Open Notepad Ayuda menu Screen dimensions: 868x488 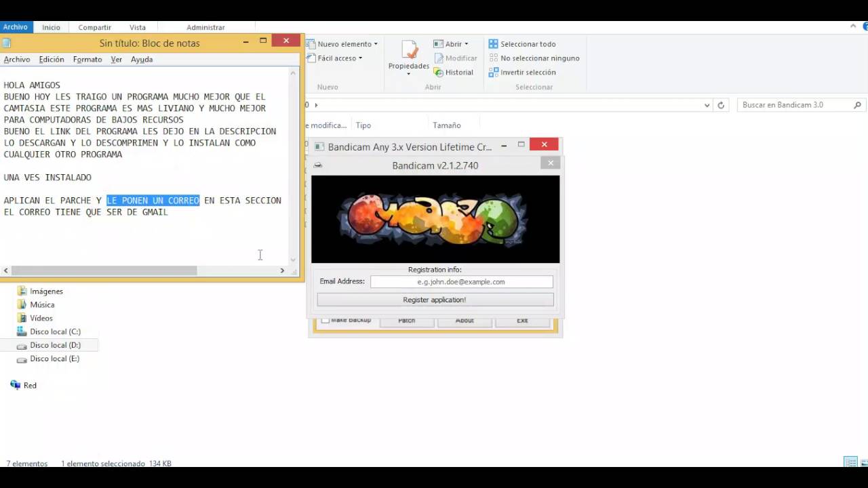pyautogui.click(x=142, y=60)
